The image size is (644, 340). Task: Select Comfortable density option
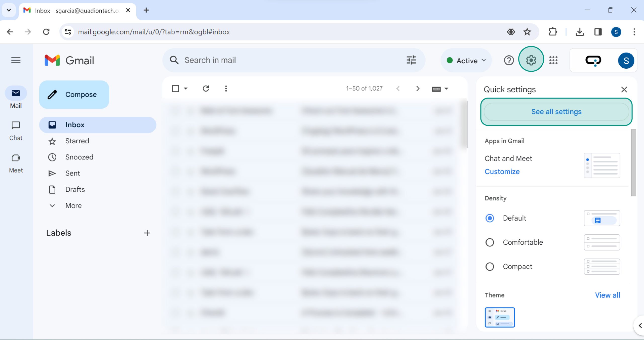point(490,242)
